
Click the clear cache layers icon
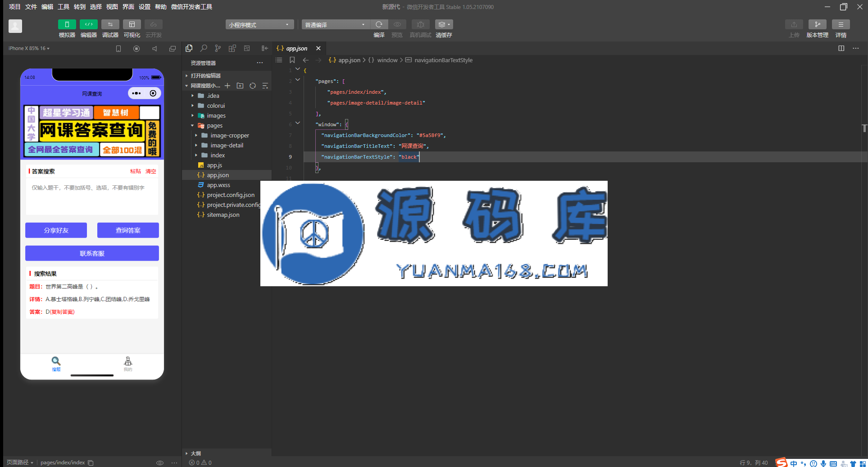click(x=444, y=24)
